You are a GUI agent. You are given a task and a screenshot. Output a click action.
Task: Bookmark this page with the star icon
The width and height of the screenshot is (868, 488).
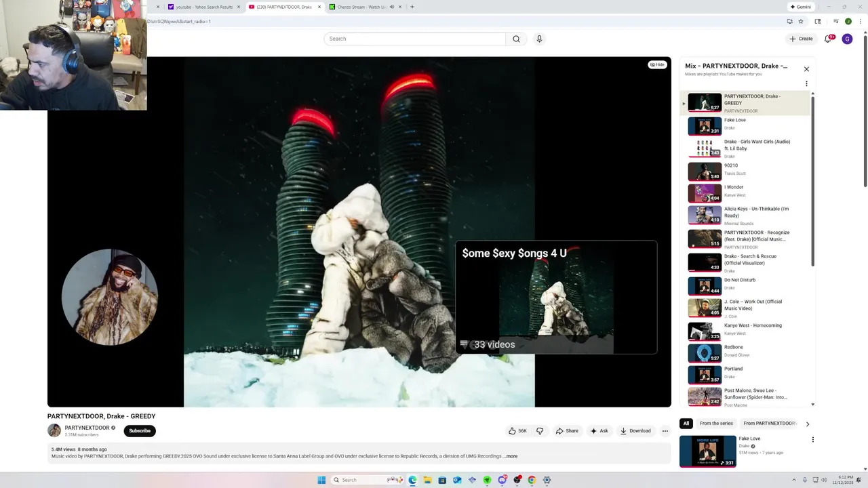[800, 21]
